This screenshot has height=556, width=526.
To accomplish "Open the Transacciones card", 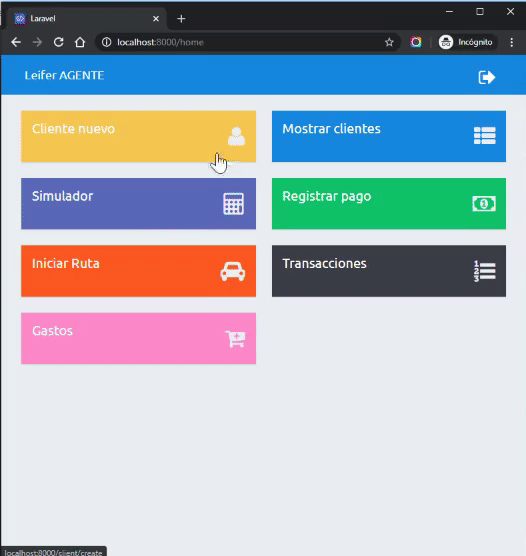I will [x=389, y=271].
